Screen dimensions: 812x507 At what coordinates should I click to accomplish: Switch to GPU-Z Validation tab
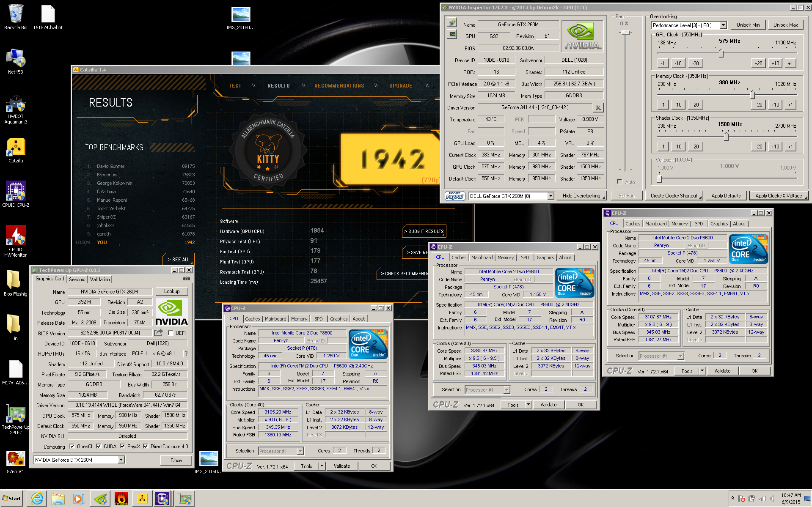100,280
